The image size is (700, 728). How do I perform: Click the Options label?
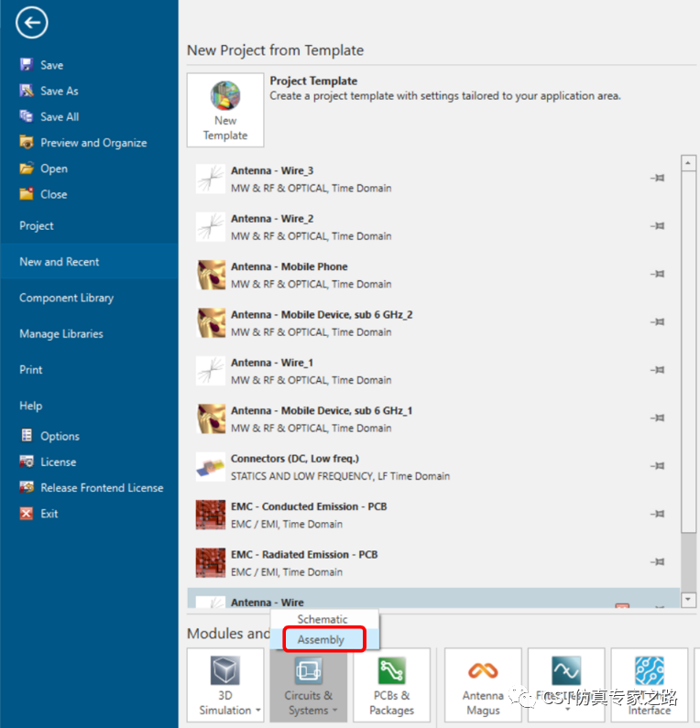tap(60, 436)
